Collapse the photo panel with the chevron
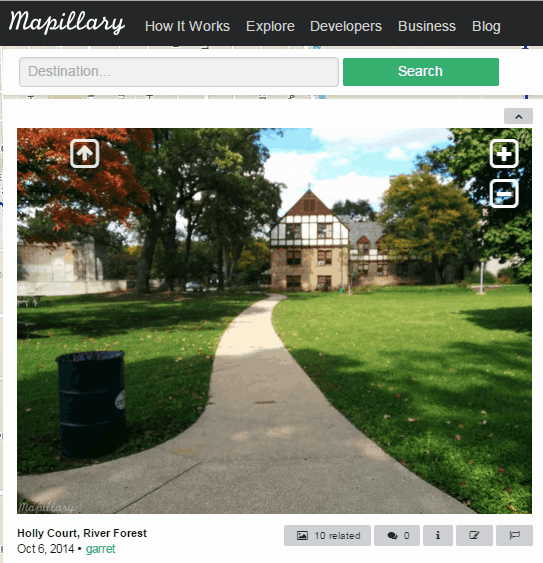This screenshot has height=563, width=543. click(x=518, y=116)
